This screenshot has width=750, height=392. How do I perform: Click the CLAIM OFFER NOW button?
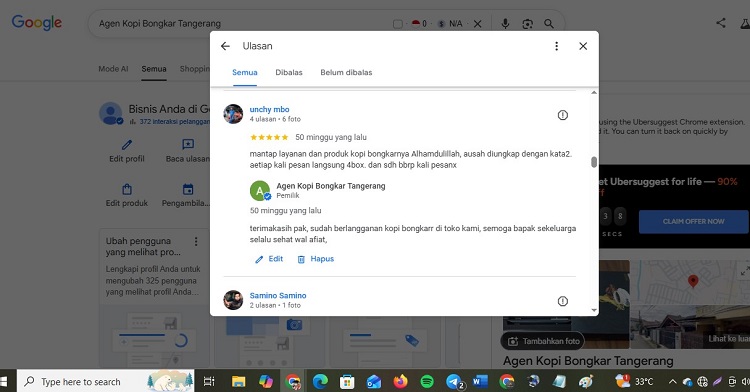(x=694, y=222)
